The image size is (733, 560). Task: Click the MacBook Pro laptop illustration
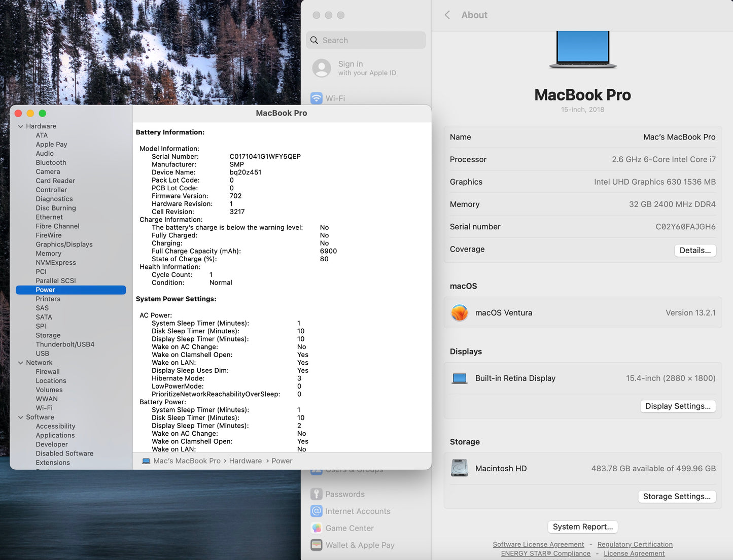(582, 48)
